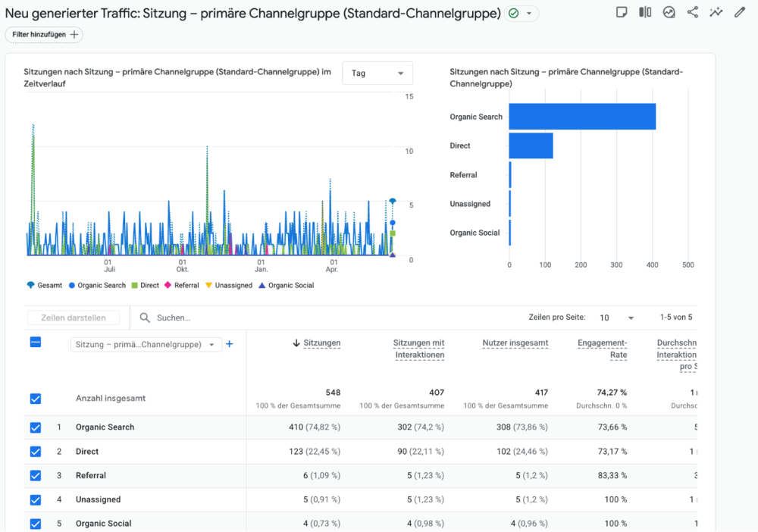Expand the dropdown arrow next to status check
Image resolution: width=758 pixels, height=532 pixels.
click(529, 14)
